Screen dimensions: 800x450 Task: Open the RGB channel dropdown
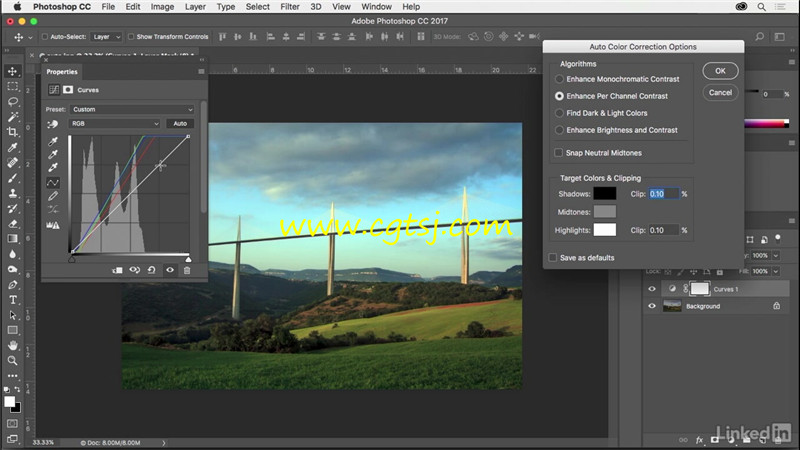click(114, 123)
